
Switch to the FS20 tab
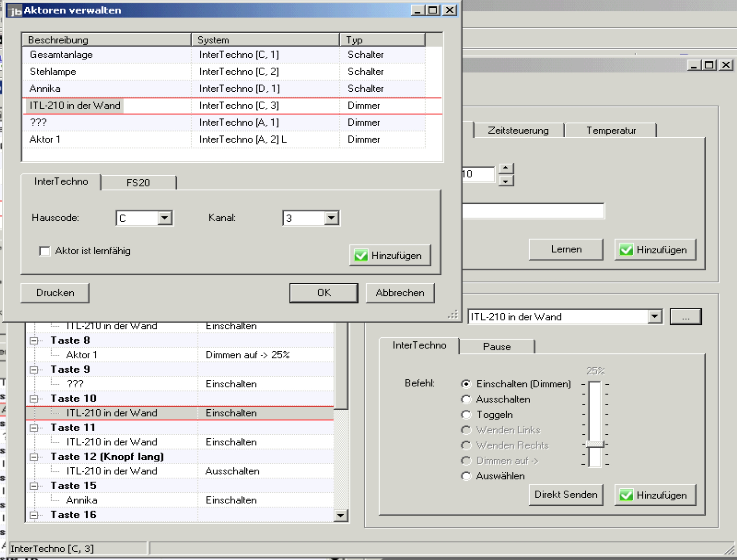(138, 183)
